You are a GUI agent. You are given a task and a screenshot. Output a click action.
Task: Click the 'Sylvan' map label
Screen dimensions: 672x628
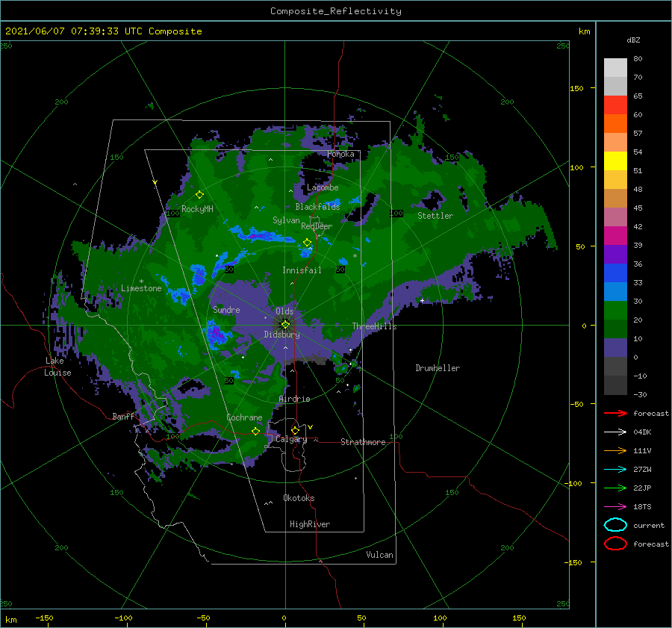click(x=286, y=220)
